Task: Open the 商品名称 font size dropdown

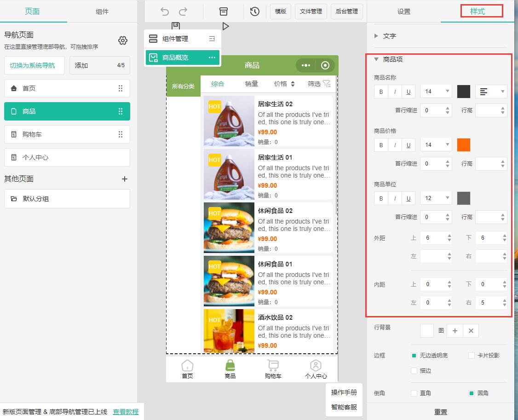Action: point(436,92)
